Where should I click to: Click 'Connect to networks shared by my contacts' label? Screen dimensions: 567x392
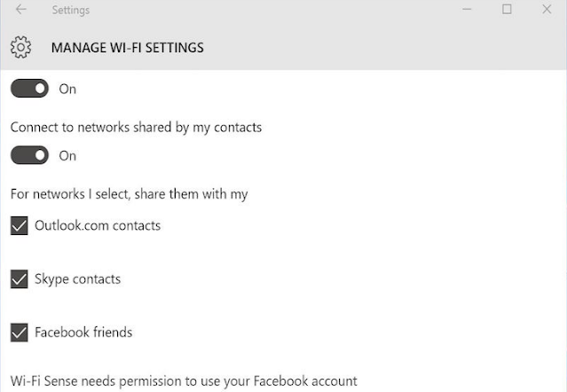(x=136, y=127)
